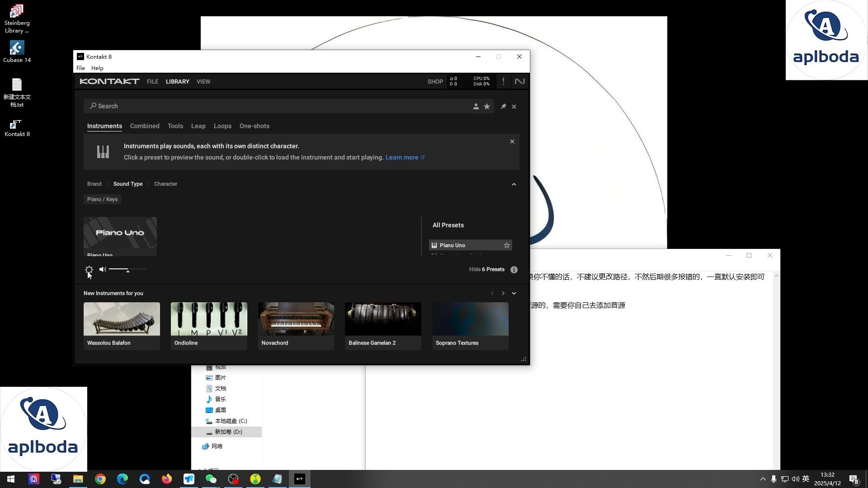Click the preview volume speaker icon
Viewport: 868px width, 488px height.
(103, 269)
